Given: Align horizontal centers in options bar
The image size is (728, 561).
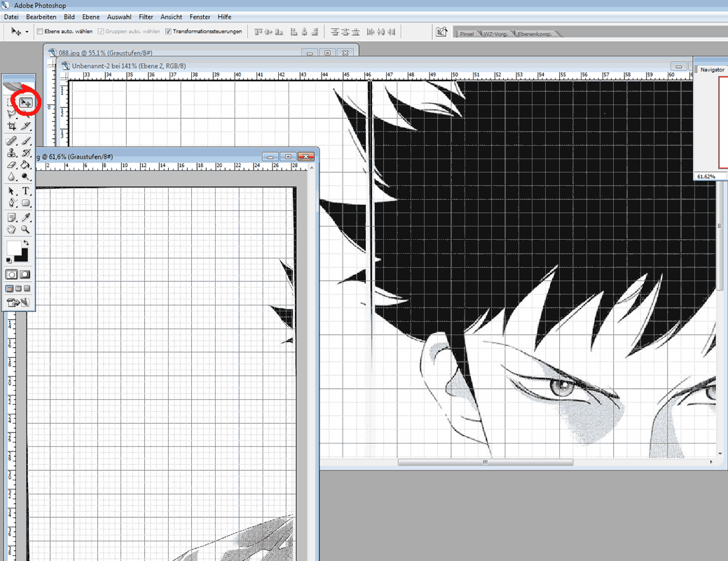Looking at the screenshot, I should (x=305, y=32).
